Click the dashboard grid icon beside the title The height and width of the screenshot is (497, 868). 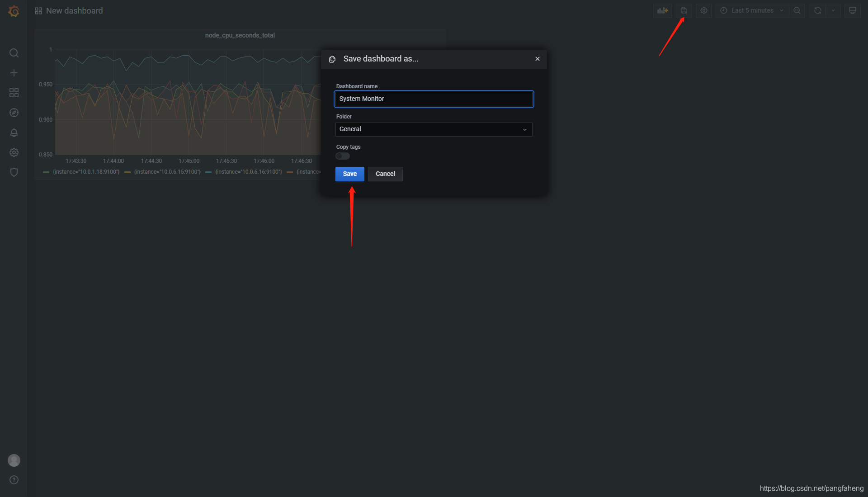click(x=38, y=11)
